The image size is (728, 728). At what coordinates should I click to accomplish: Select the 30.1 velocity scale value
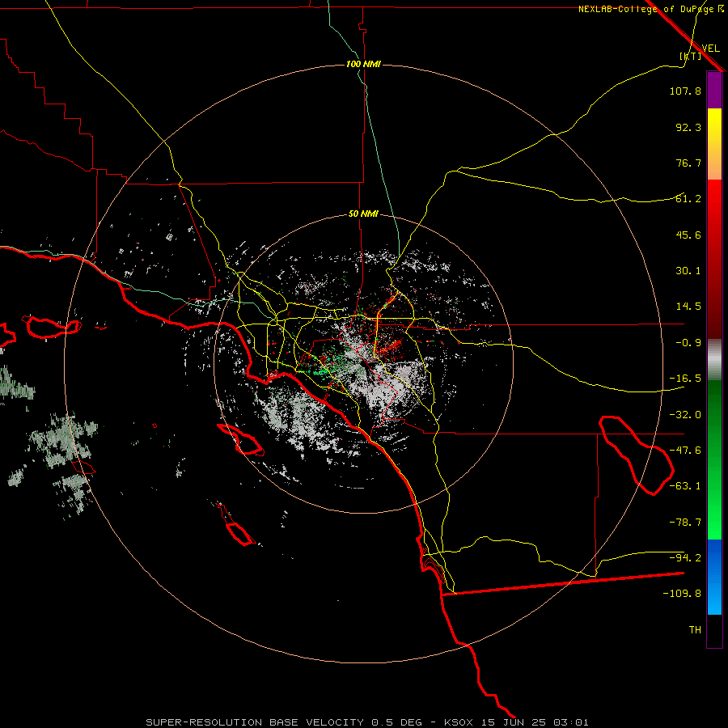click(x=688, y=271)
